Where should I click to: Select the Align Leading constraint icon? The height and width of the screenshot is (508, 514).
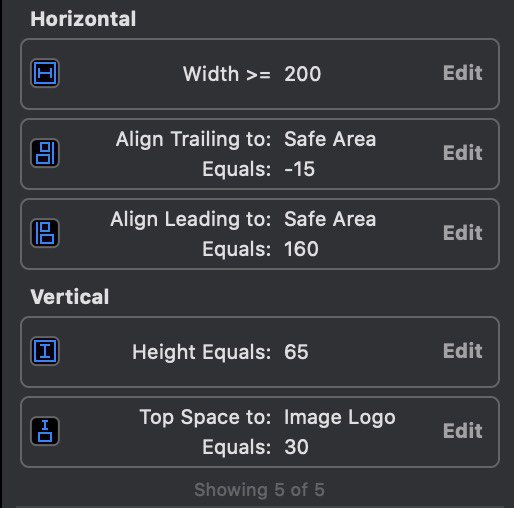[45, 233]
